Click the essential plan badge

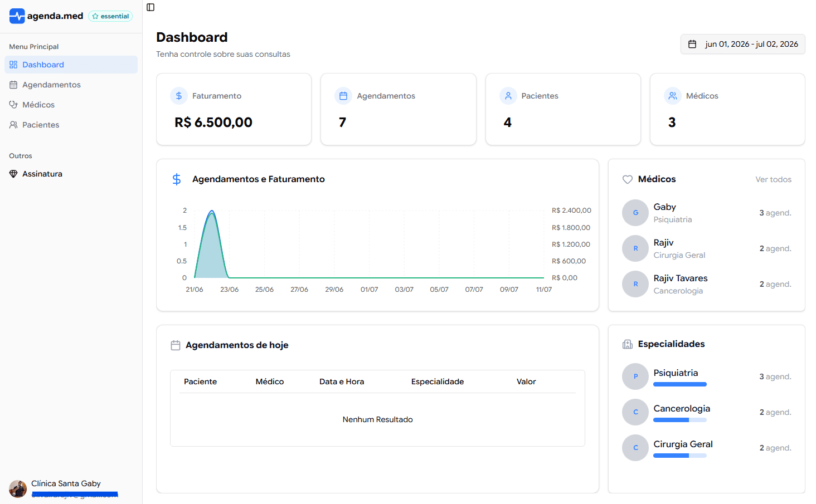(110, 16)
